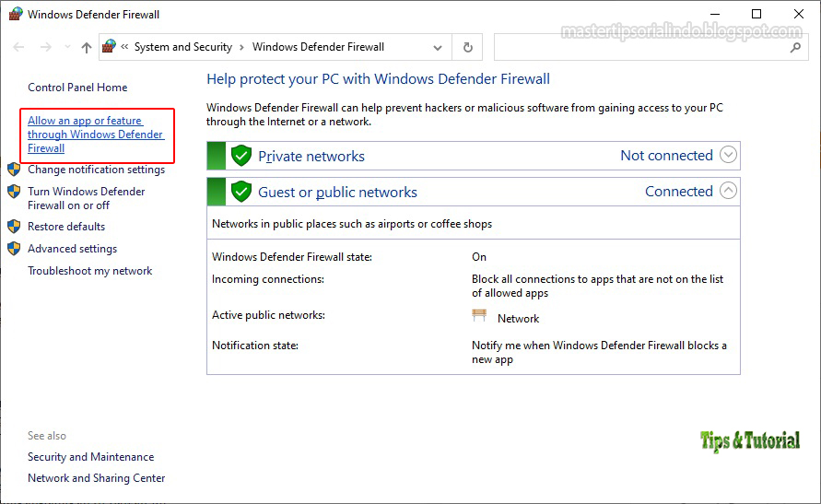821x504 pixels.
Task: Collapse the Guest or public networks chevron
Action: click(x=728, y=190)
